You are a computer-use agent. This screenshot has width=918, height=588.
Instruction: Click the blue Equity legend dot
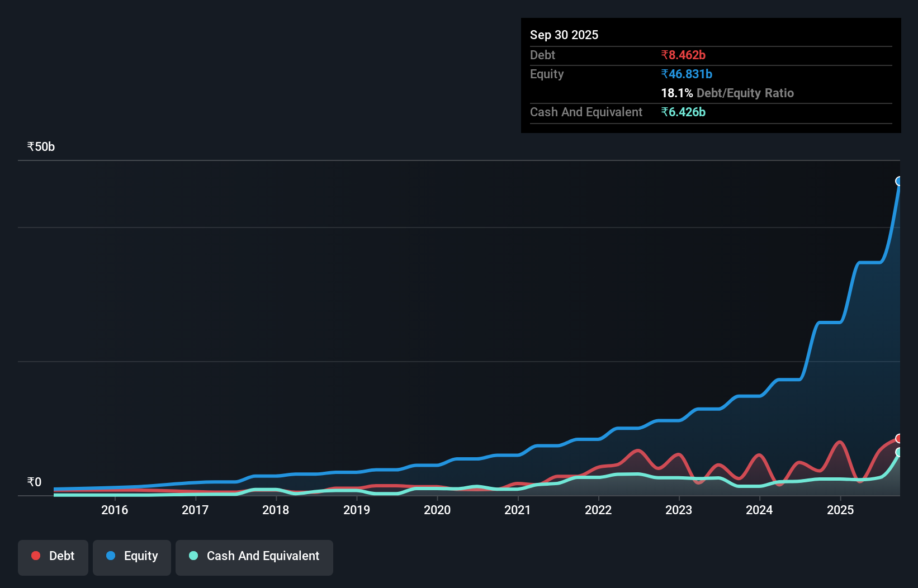(111, 556)
